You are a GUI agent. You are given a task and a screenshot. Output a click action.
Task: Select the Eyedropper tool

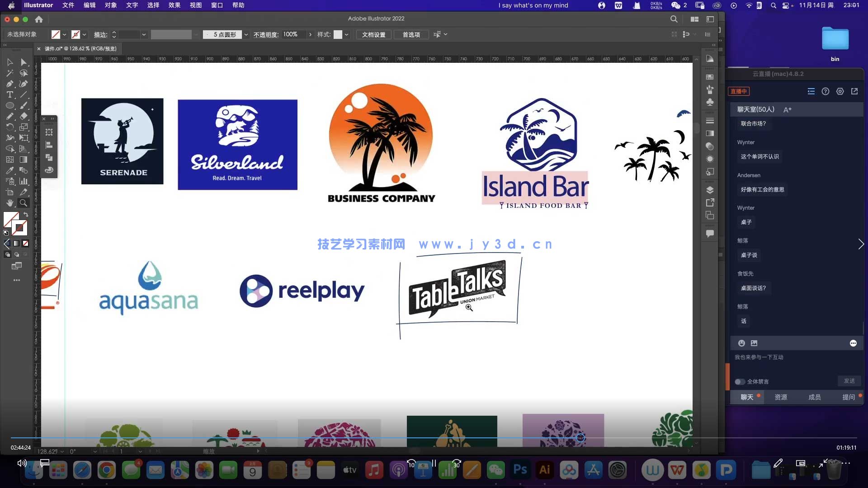tap(10, 169)
